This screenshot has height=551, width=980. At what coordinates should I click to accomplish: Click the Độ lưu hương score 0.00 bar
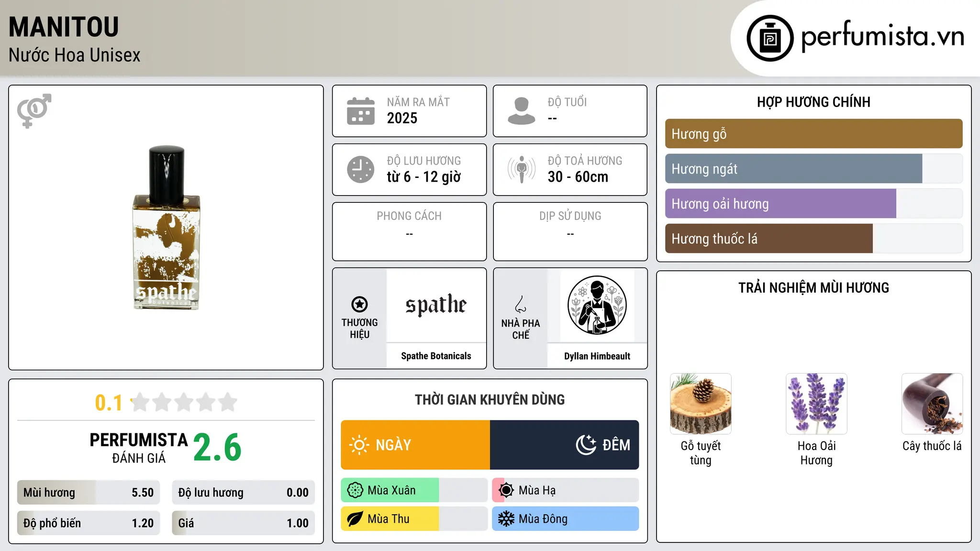244,493
